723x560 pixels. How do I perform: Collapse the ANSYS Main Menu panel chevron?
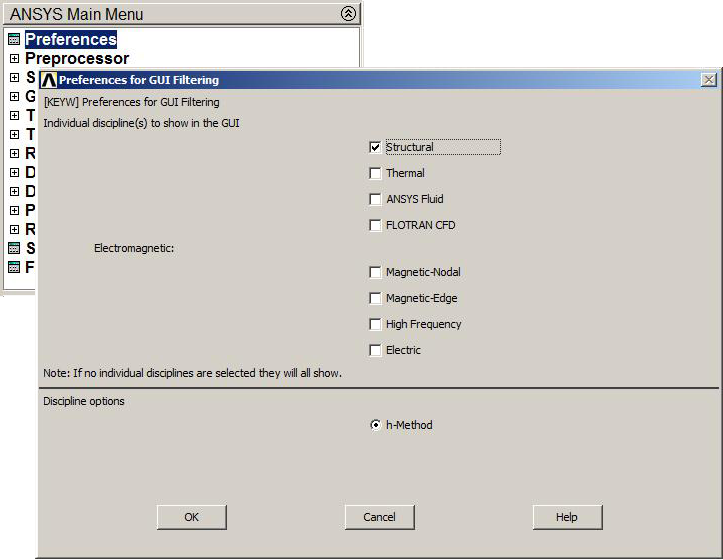[x=347, y=14]
